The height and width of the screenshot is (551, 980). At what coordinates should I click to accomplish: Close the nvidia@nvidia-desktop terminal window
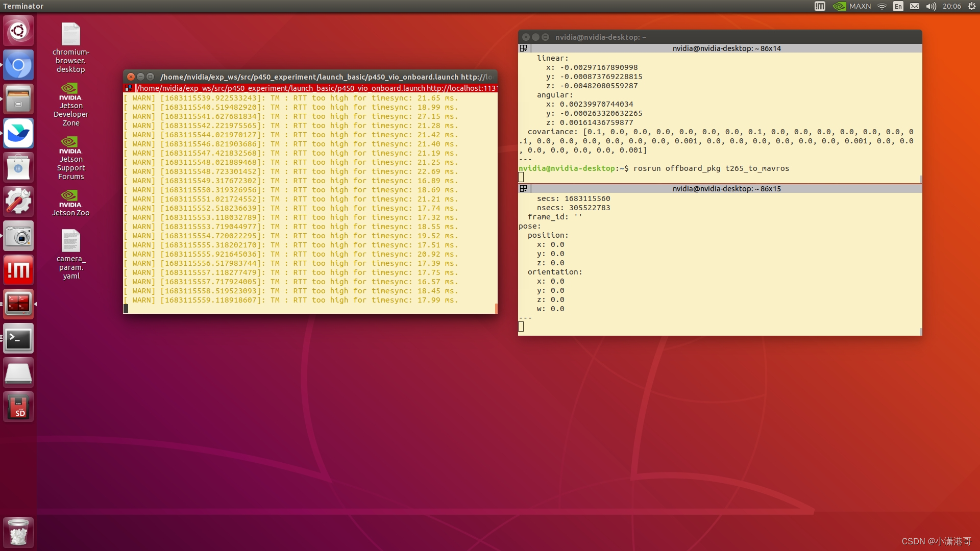[x=526, y=37]
